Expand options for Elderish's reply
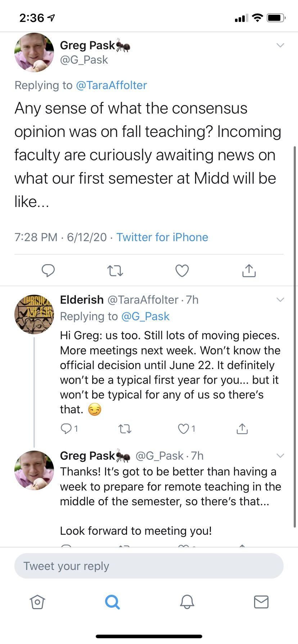Viewport: 298px width, 644px height. click(280, 299)
